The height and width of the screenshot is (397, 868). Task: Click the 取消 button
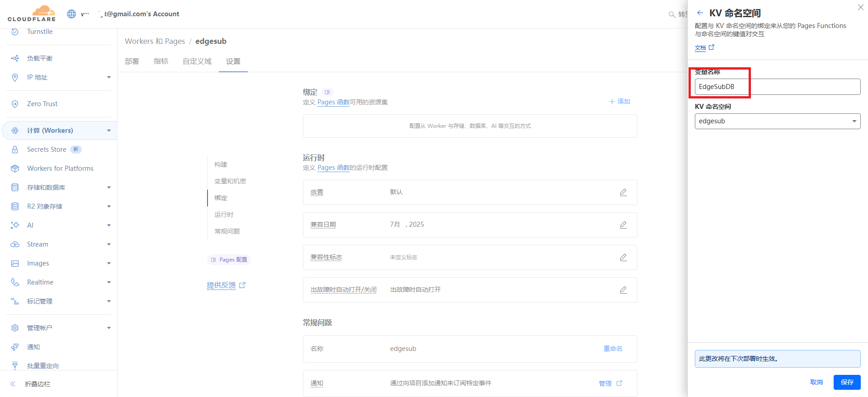(816, 382)
